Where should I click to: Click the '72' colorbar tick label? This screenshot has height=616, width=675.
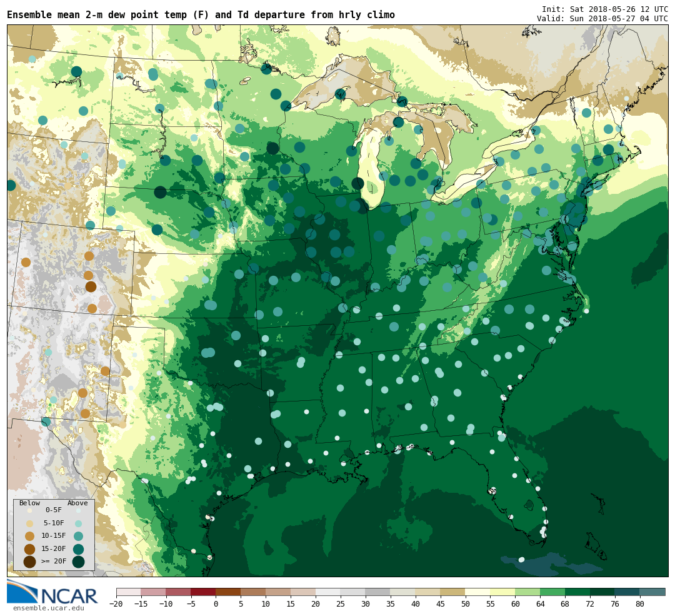pyautogui.click(x=590, y=604)
